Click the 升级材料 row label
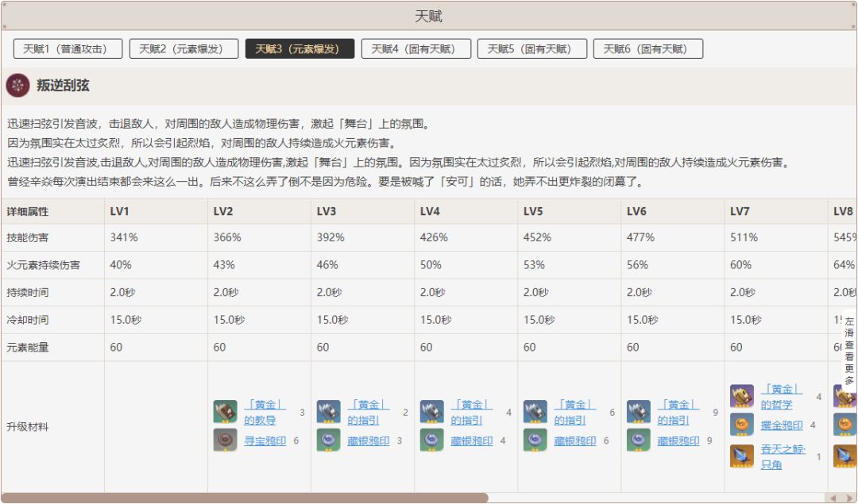Viewport: 858px width, 504px height. click(27, 427)
